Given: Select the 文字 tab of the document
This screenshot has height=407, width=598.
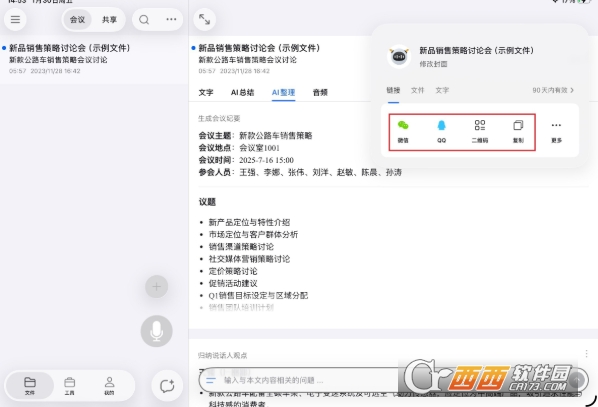Looking at the screenshot, I should [206, 92].
